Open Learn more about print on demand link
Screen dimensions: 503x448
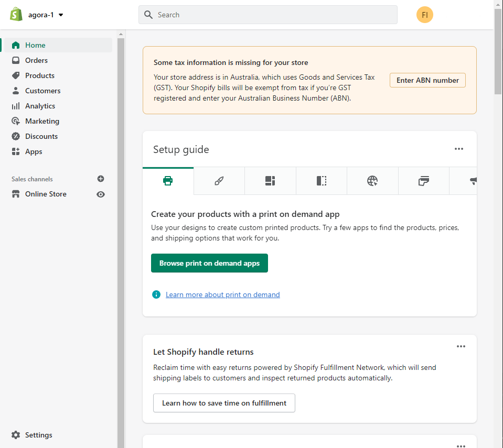tap(222, 294)
